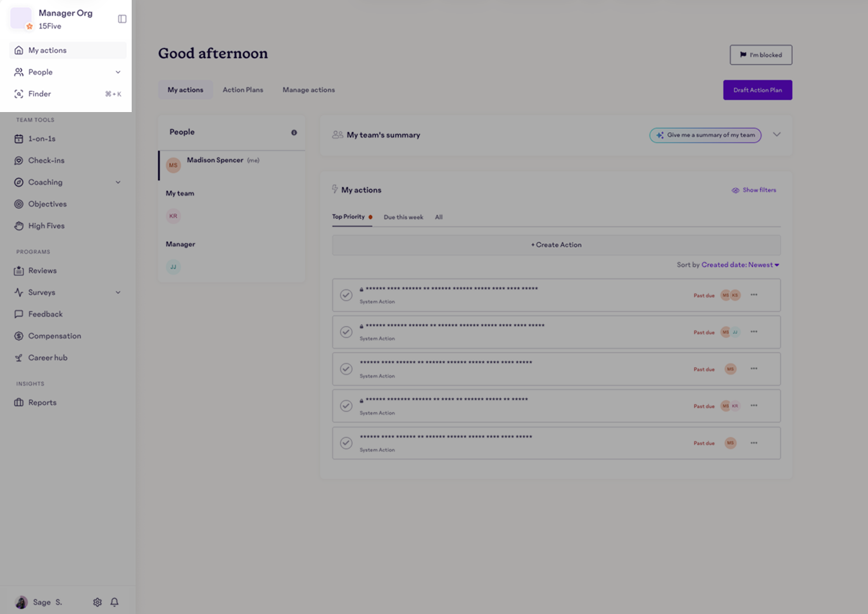Check off the last action in the list
This screenshot has width=868, height=614.
pyautogui.click(x=346, y=442)
